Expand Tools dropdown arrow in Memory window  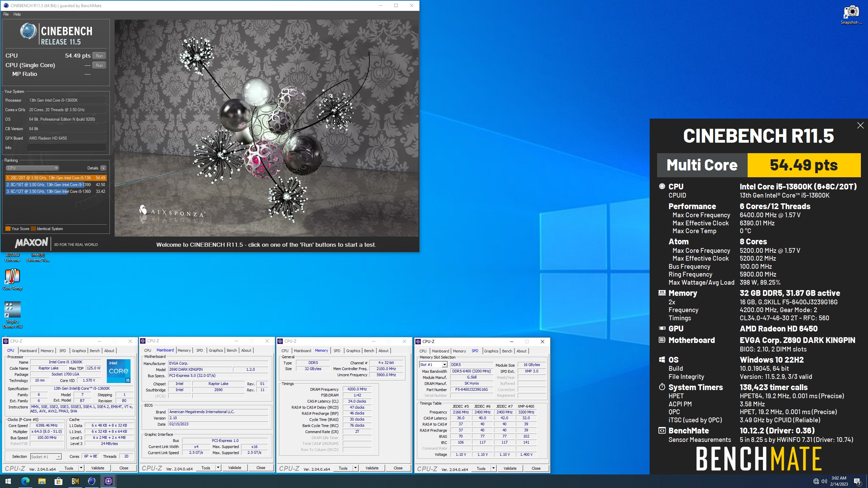coord(355,468)
